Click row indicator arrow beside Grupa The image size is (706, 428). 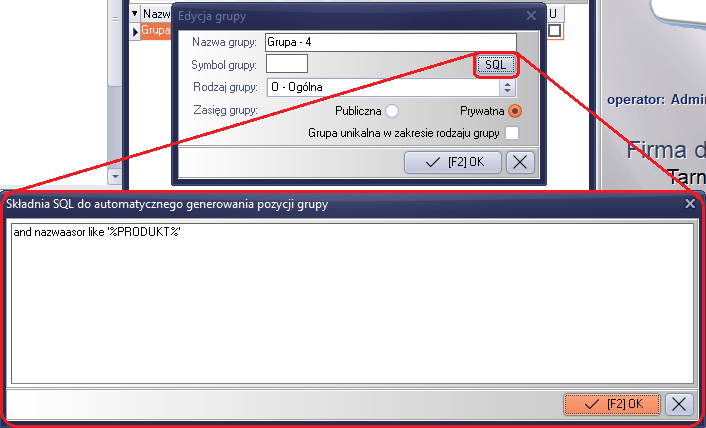tap(135, 32)
